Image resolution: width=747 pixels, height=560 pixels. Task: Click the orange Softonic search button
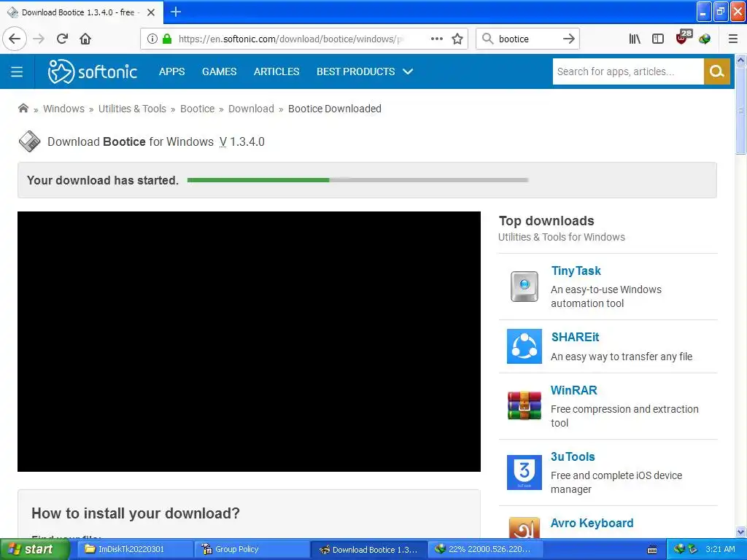pos(717,71)
